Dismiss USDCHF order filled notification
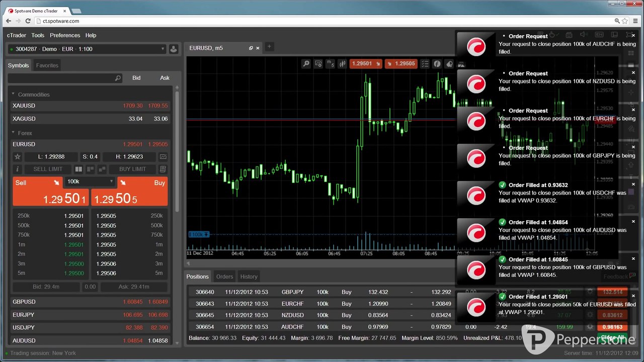This screenshot has width=644, height=362. point(633,185)
